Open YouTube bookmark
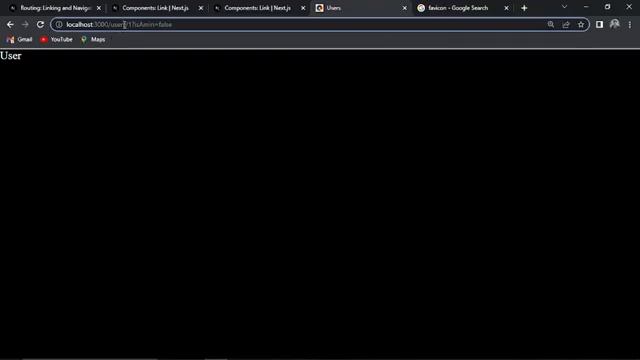Screen dimensions: 640x360 pyautogui.click(x=56, y=40)
